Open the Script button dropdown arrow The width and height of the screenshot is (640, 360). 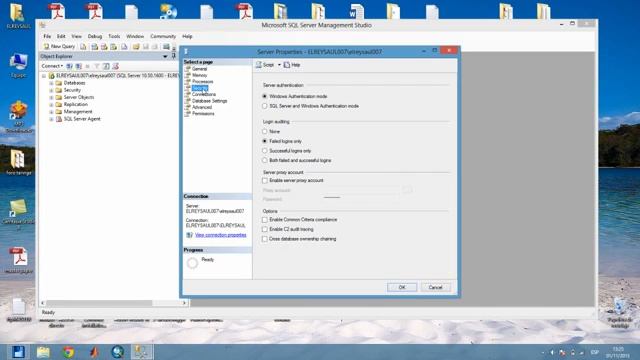tap(279, 65)
